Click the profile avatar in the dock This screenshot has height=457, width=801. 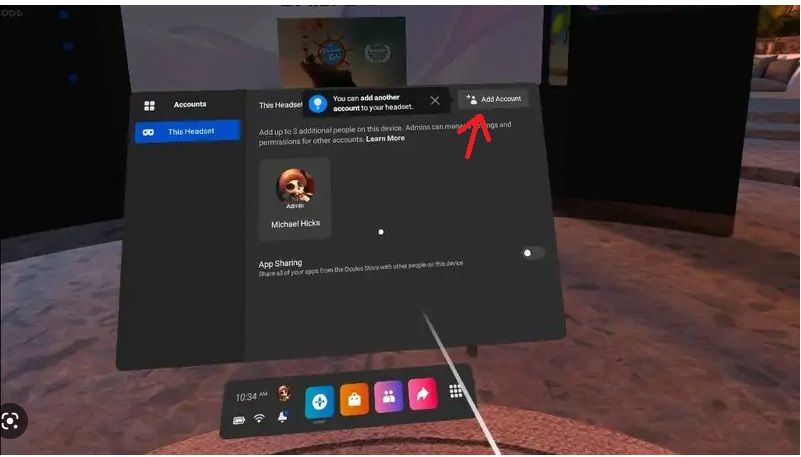click(284, 393)
